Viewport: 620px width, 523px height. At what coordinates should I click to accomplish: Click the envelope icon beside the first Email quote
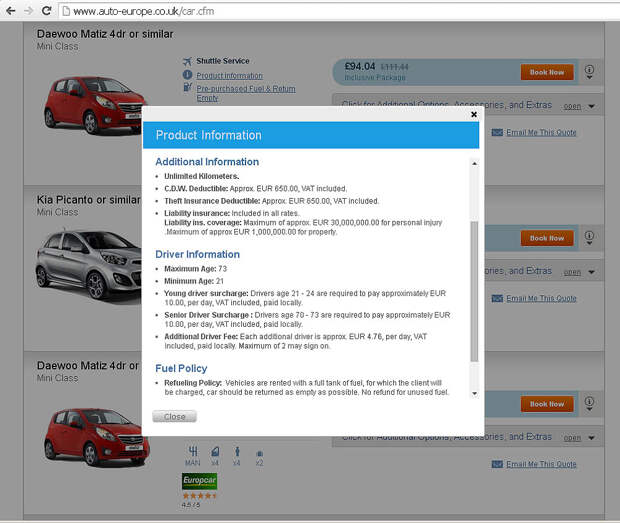(497, 132)
